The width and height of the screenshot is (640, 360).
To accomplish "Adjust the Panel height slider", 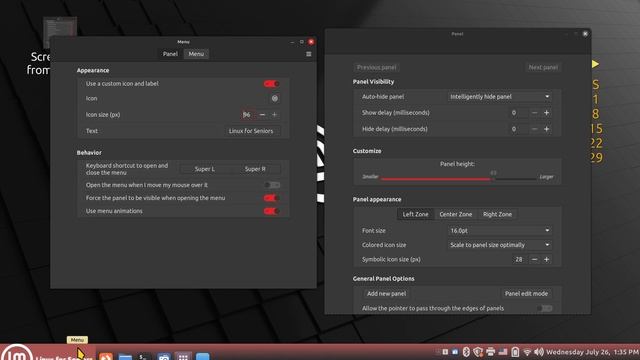I will coord(458,178).
